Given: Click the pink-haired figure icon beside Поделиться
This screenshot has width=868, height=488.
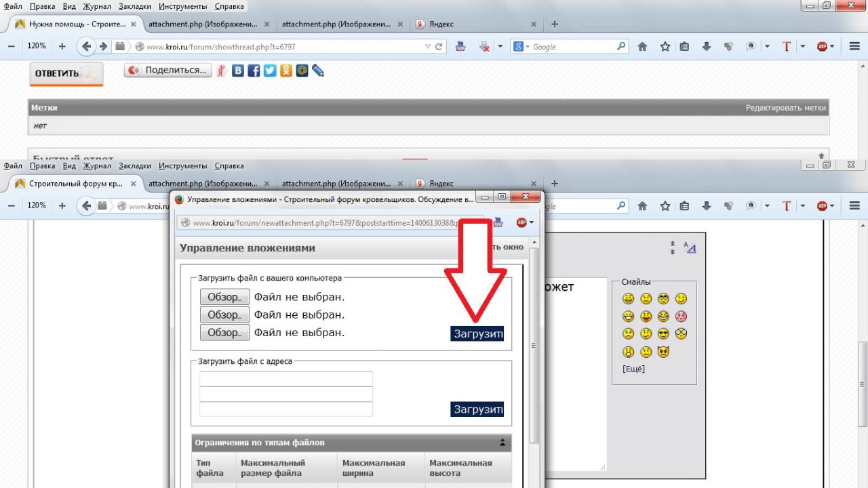Looking at the screenshot, I should pyautogui.click(x=221, y=70).
